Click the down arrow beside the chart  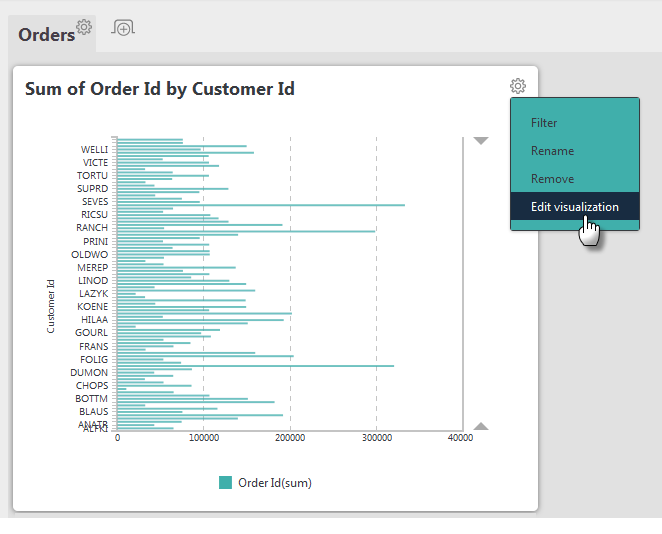(x=481, y=141)
